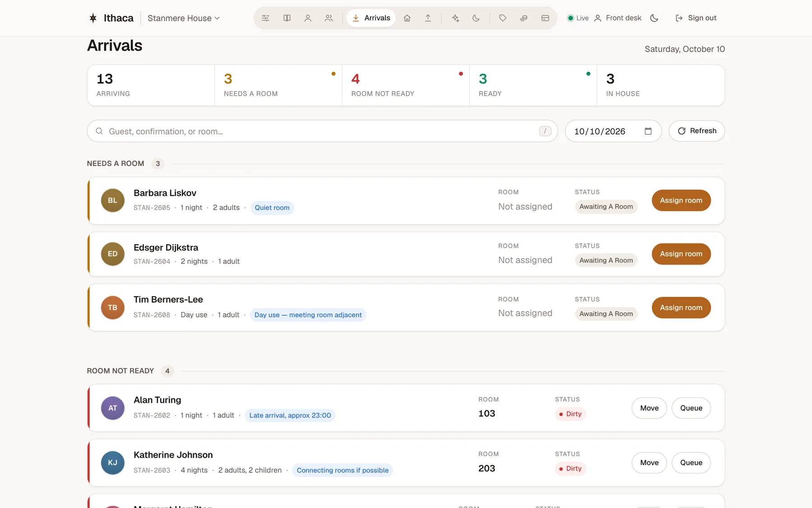Filter by the Ready stat card
The image size is (812, 508).
533,85
